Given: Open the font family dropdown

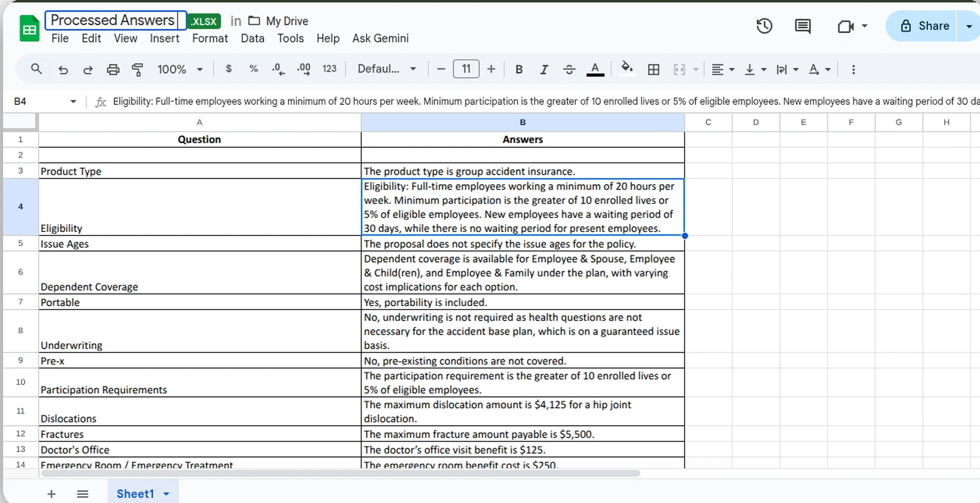Looking at the screenshot, I should click(387, 69).
